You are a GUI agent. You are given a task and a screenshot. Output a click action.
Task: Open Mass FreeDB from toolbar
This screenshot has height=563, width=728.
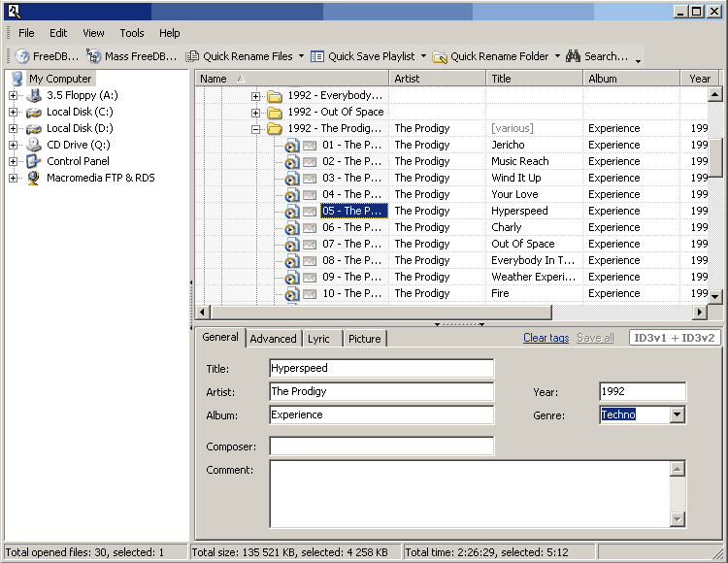pos(93,56)
